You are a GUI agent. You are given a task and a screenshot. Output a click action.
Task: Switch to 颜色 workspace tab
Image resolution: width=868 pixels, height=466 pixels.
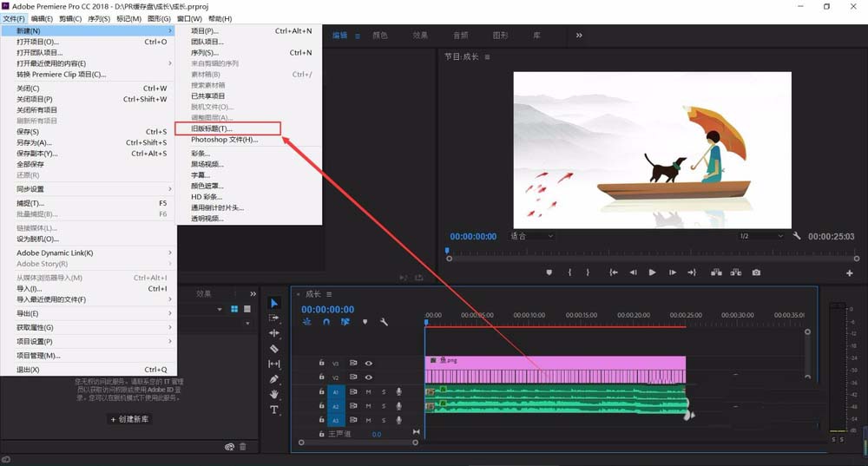click(x=380, y=35)
